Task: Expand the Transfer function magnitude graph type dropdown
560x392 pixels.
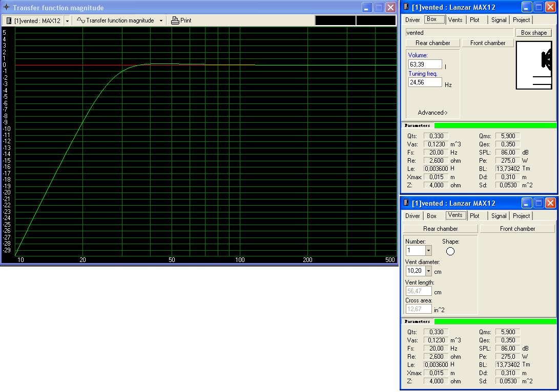Action: tap(161, 21)
